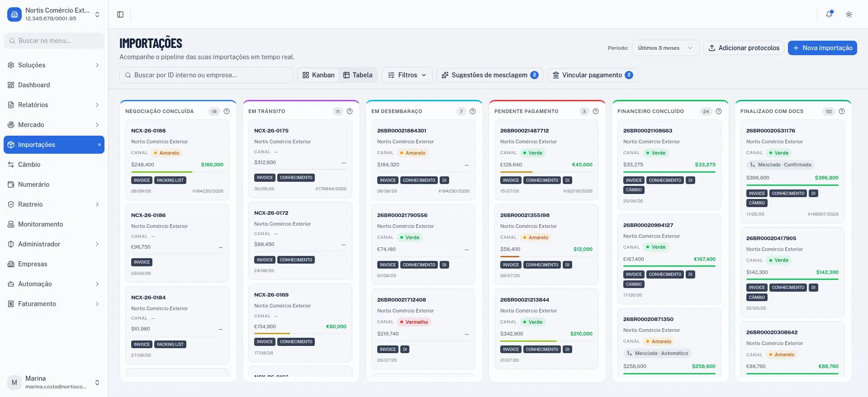
Task: Open help for Em Desembaraço column
Action: pyautogui.click(x=473, y=111)
